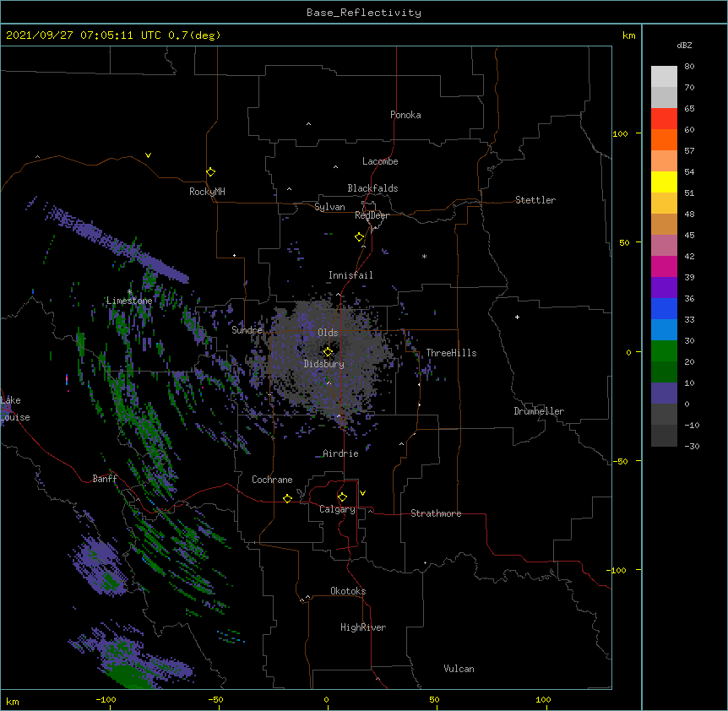Click the Drumheller label
This screenshot has height=711, width=728.
coord(539,411)
